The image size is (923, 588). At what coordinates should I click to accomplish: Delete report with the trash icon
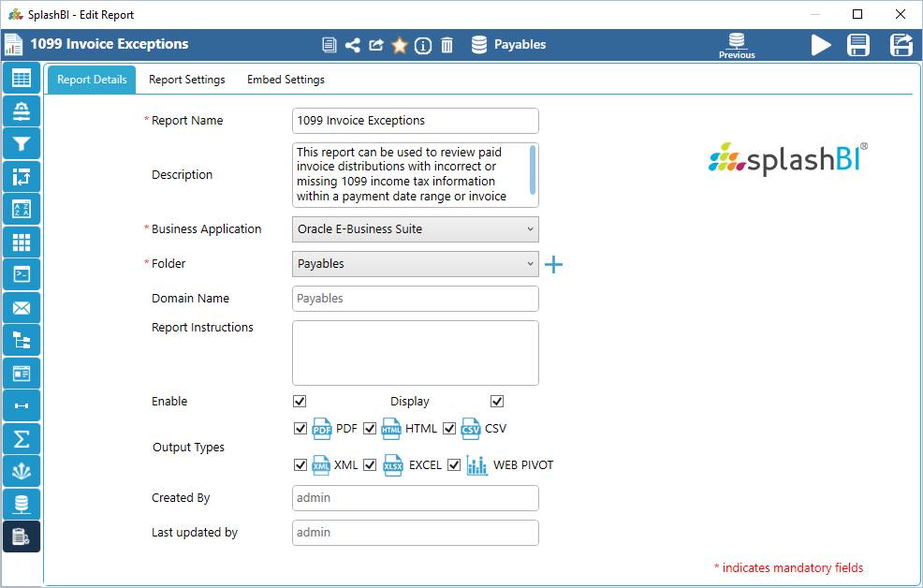pos(447,45)
